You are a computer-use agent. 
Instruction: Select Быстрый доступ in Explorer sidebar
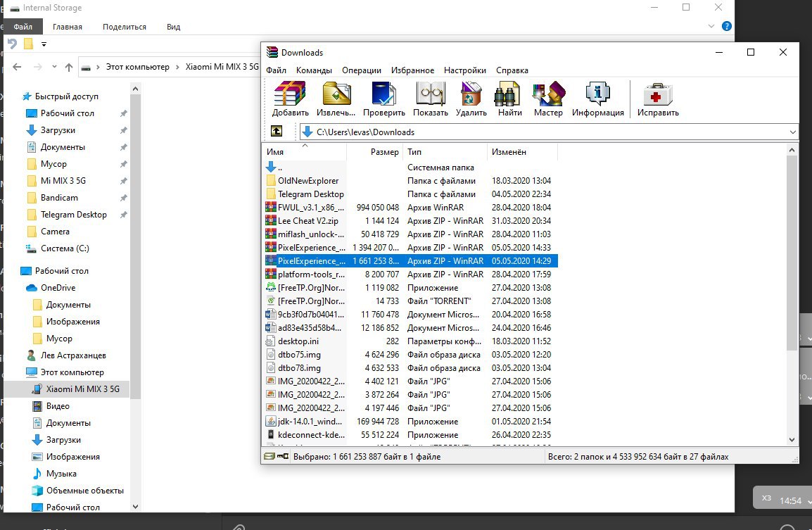[x=66, y=96]
